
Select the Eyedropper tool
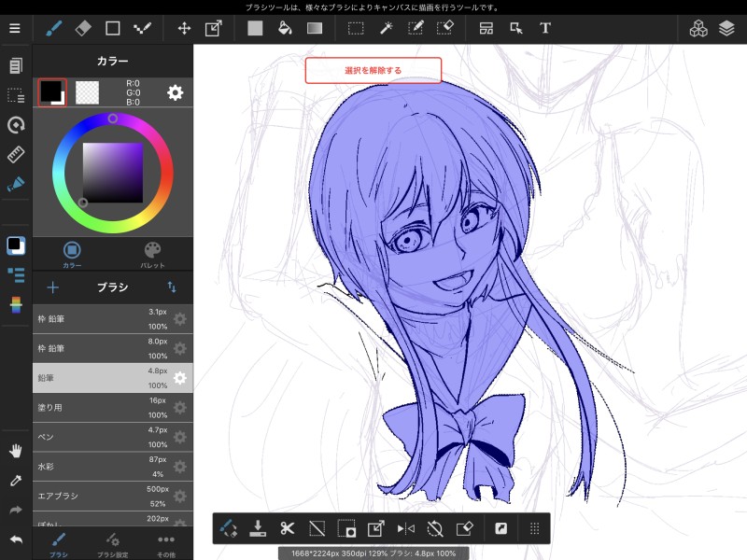[16, 481]
